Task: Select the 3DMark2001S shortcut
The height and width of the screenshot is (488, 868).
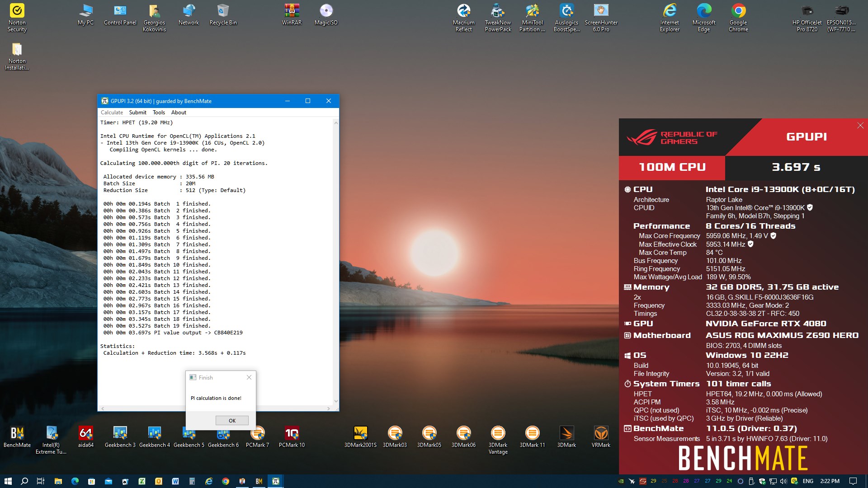Action: pyautogui.click(x=360, y=437)
